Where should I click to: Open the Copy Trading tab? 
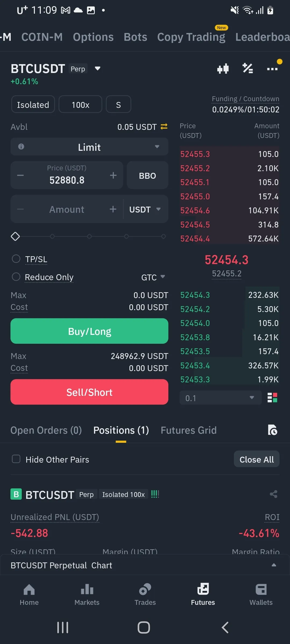click(191, 37)
